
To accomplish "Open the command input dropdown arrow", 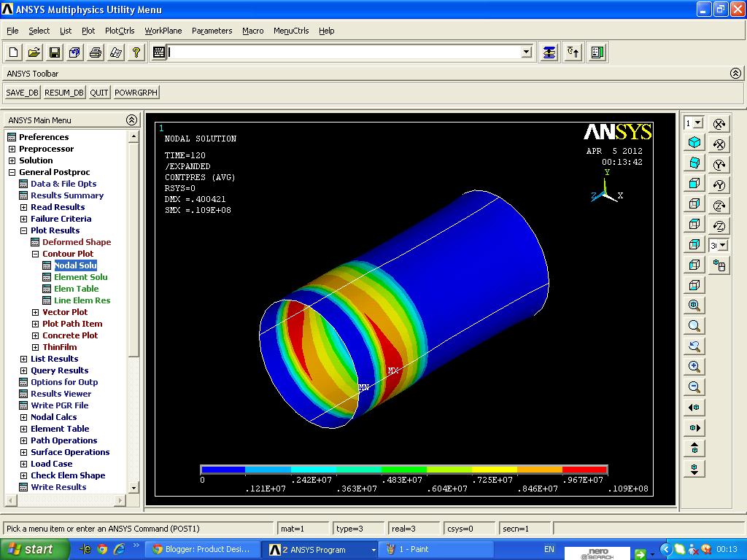I will pyautogui.click(x=526, y=52).
